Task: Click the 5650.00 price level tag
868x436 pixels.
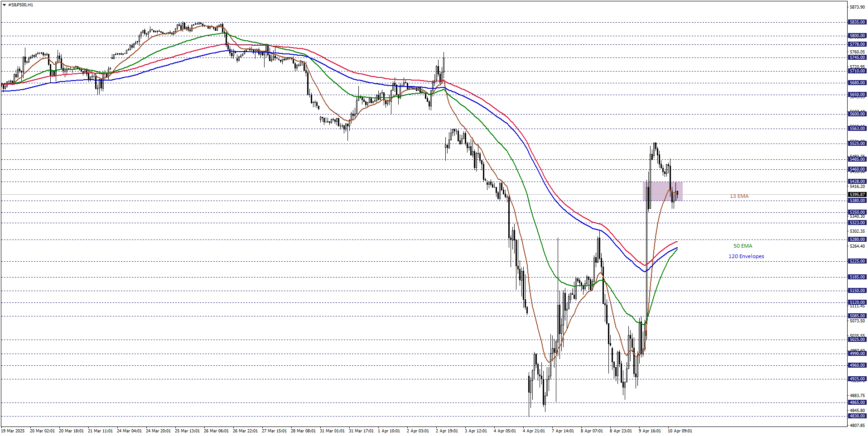Action: coord(857,95)
